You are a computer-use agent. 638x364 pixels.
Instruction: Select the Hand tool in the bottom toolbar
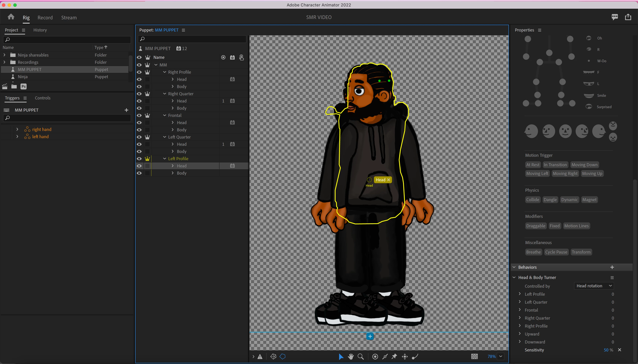[x=351, y=356]
